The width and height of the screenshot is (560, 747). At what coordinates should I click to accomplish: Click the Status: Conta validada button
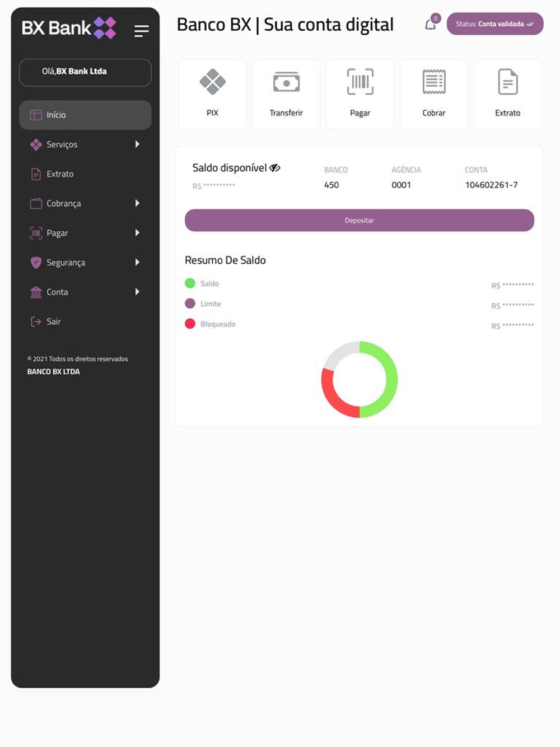point(495,24)
